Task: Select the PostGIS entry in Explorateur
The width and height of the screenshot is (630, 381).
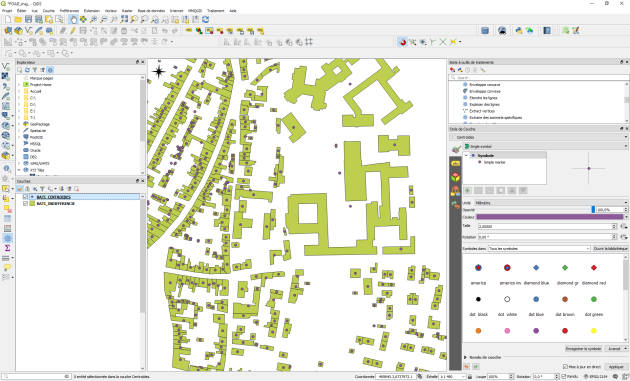Action: pos(36,137)
